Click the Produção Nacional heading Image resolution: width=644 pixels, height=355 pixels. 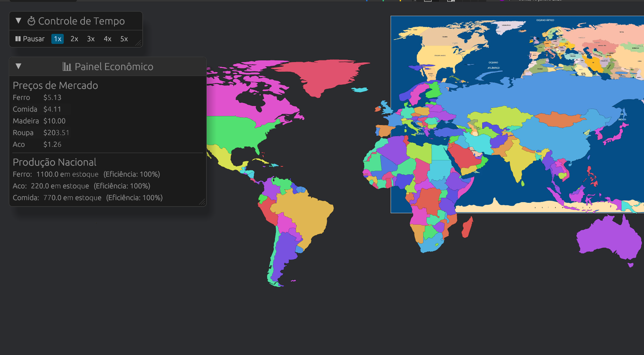click(x=55, y=162)
